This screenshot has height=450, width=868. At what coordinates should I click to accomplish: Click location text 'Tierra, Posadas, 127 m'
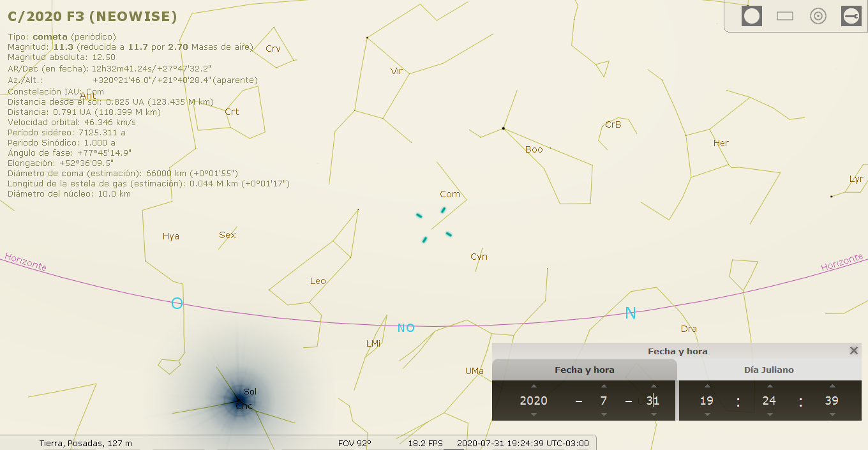coord(86,443)
